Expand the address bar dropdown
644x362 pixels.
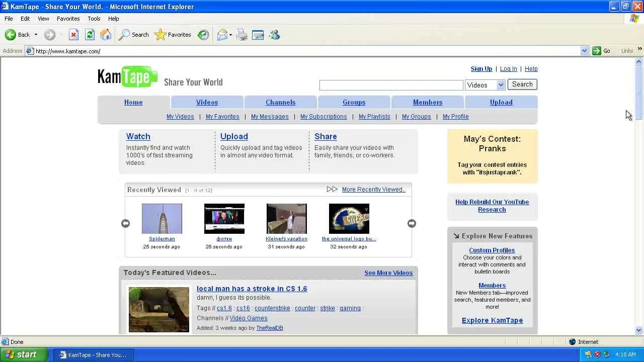(584, 51)
